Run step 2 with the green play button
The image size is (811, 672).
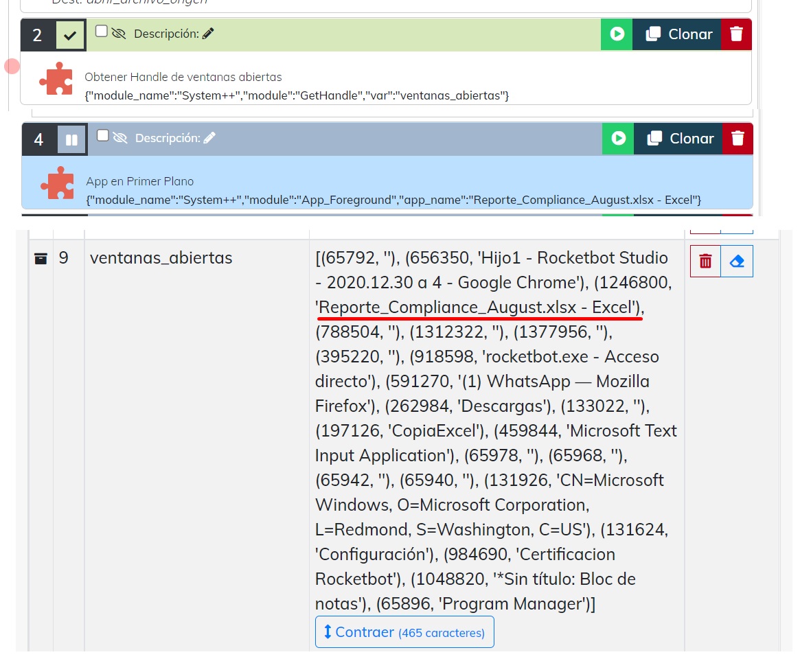point(617,34)
